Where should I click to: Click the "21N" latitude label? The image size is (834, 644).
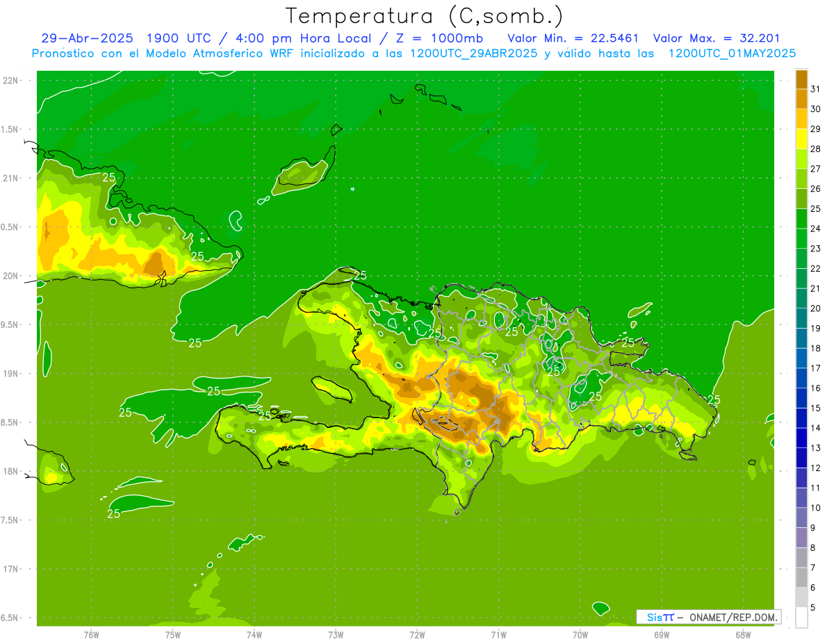11,179
